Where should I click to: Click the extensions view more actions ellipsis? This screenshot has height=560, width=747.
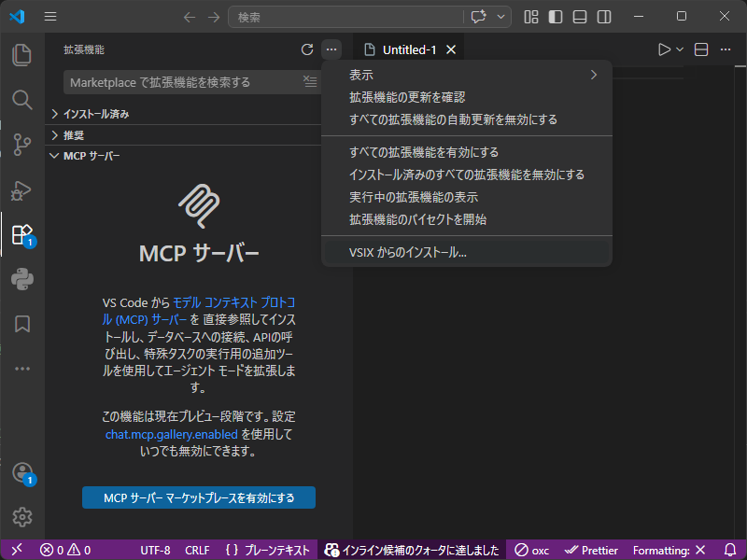point(331,49)
